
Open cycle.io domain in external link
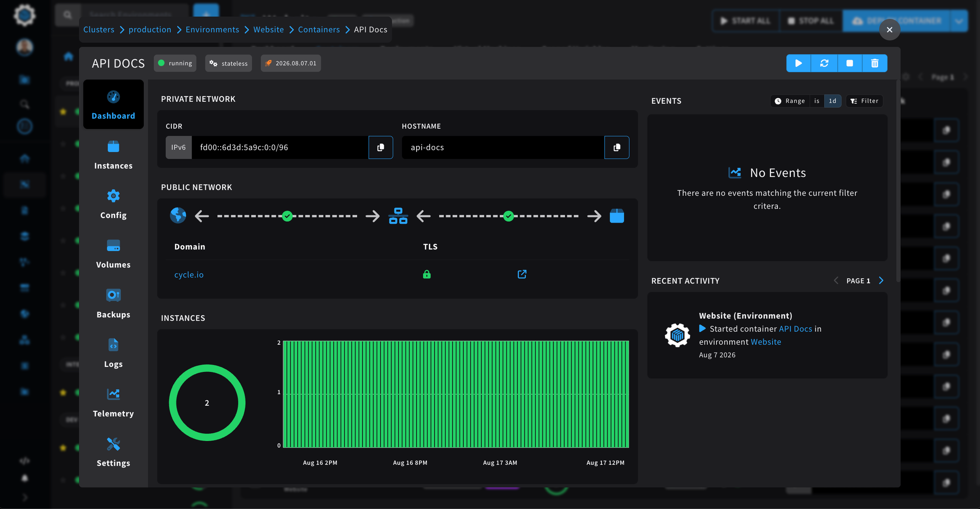coord(522,274)
